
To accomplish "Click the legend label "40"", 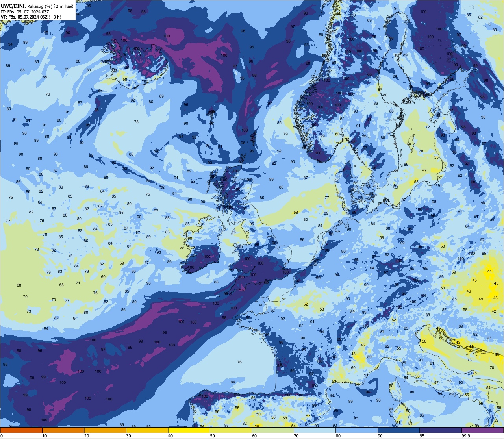I will pyautogui.click(x=170, y=436).
